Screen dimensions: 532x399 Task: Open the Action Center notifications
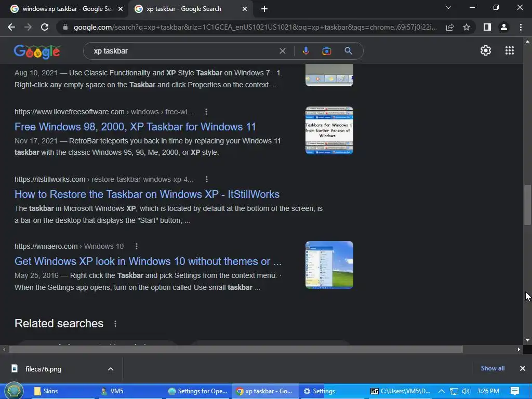click(515, 391)
